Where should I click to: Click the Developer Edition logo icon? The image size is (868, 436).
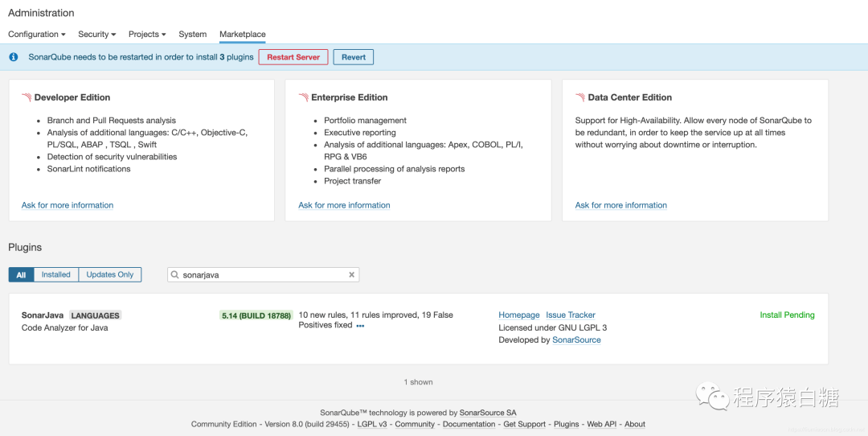27,97
